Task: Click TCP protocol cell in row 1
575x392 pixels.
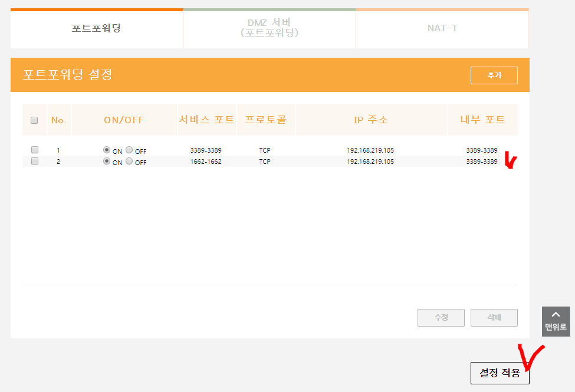Action: [265, 150]
